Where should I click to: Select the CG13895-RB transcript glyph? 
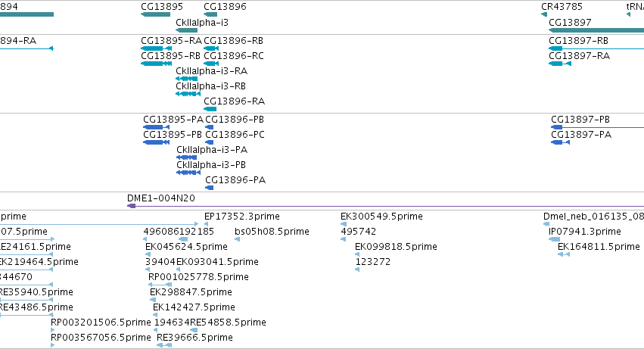click(x=156, y=64)
